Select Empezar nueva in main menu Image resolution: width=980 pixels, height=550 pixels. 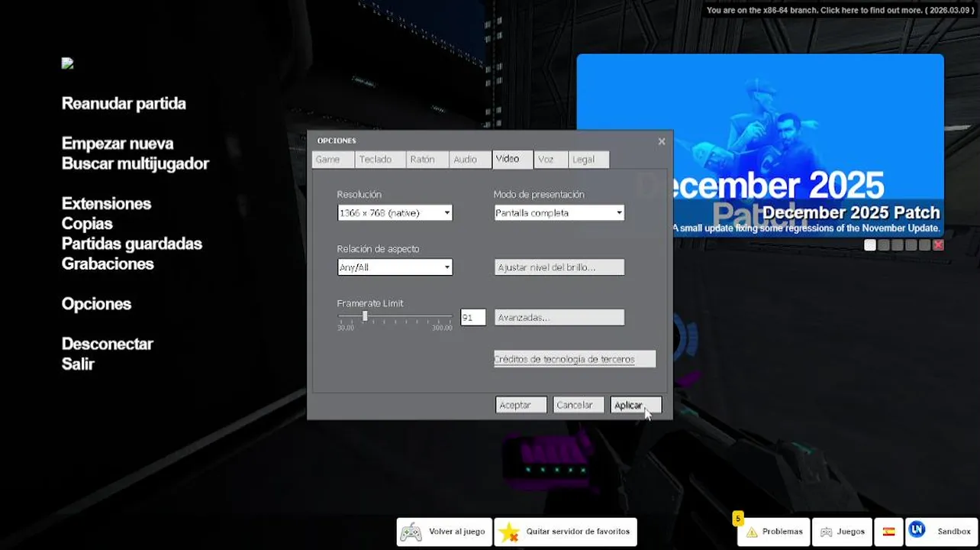[118, 144]
